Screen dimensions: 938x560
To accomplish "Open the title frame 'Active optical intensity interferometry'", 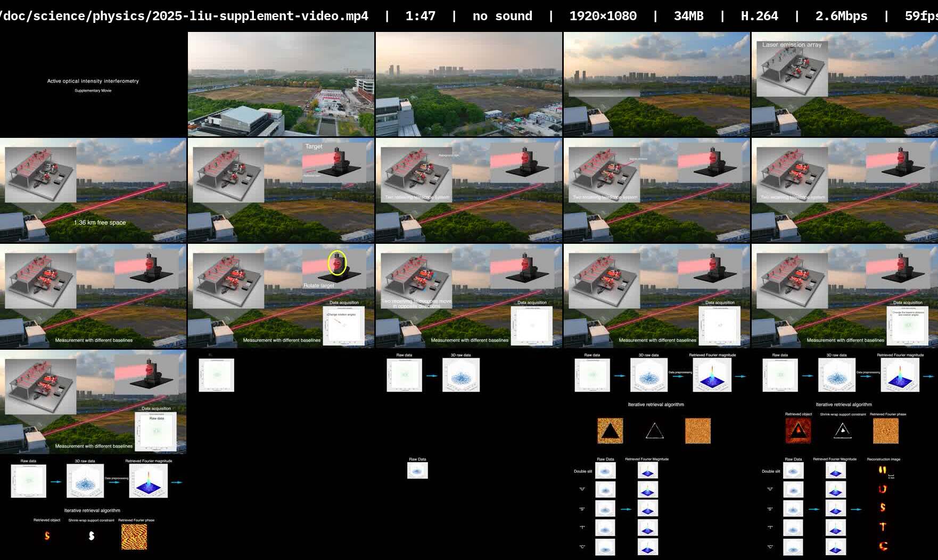I will 93,84.
